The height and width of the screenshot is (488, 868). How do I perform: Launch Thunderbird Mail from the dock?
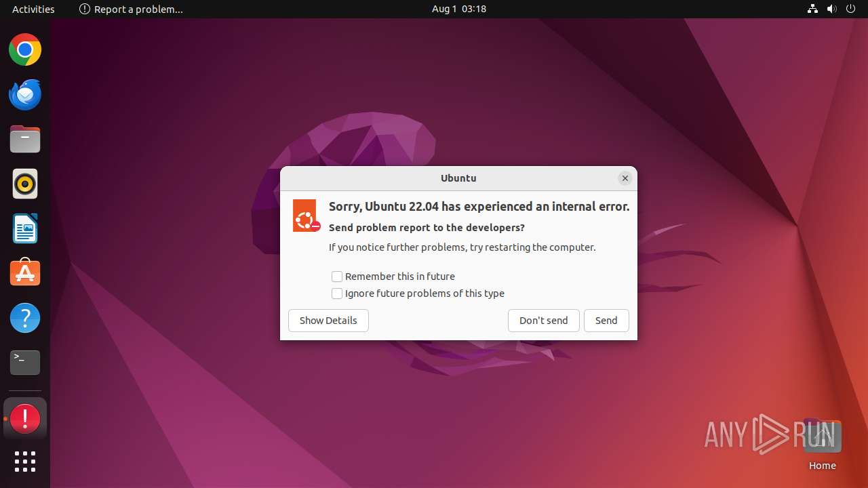[x=25, y=95]
